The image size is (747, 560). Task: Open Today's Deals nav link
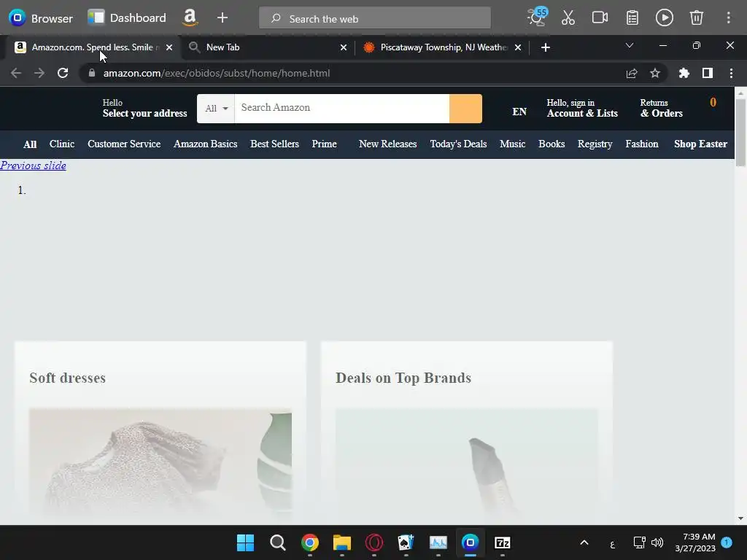point(458,144)
